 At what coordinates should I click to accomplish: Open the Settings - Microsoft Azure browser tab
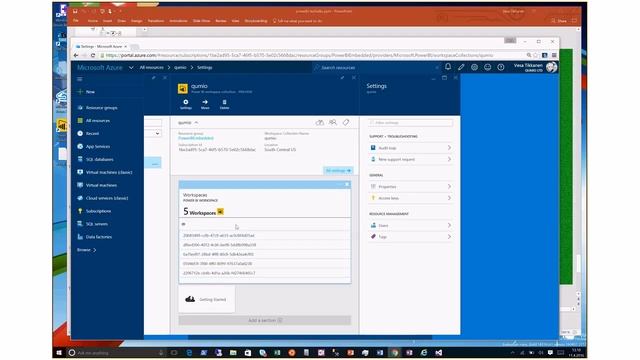[x=102, y=47]
